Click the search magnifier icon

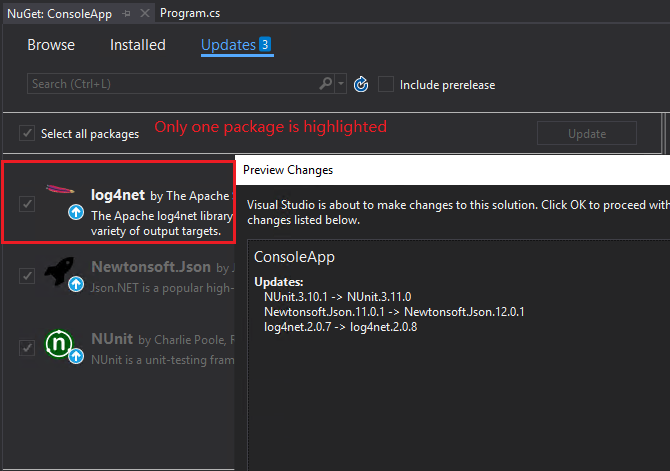click(x=326, y=83)
